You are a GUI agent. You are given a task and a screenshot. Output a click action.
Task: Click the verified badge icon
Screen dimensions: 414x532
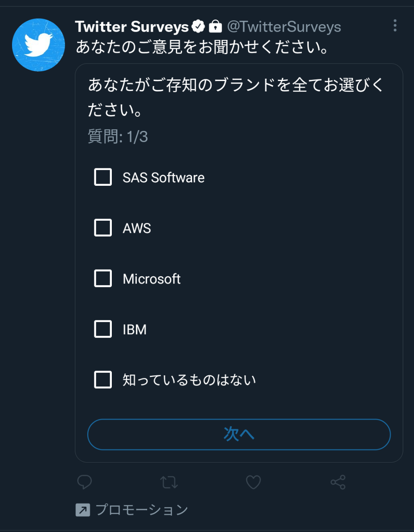pos(198,27)
